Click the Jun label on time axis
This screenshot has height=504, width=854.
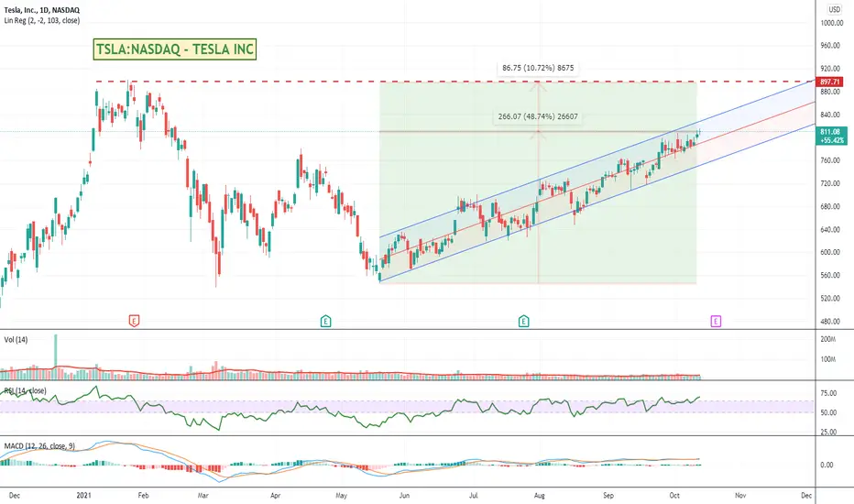(404, 495)
